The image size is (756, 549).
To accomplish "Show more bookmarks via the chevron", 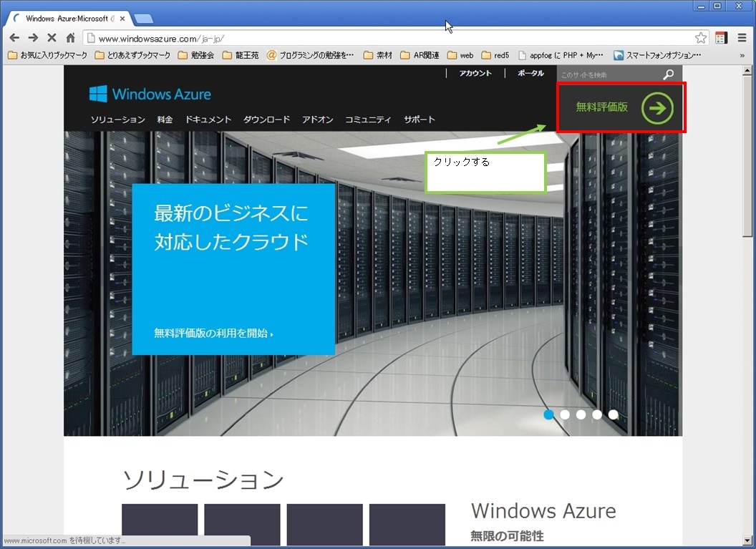I will tap(742, 55).
